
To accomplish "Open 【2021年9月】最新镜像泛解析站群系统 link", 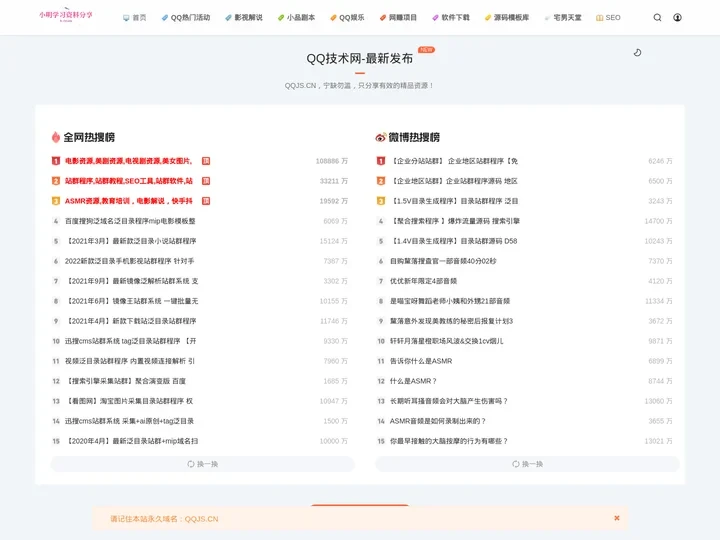I will coord(131,281).
